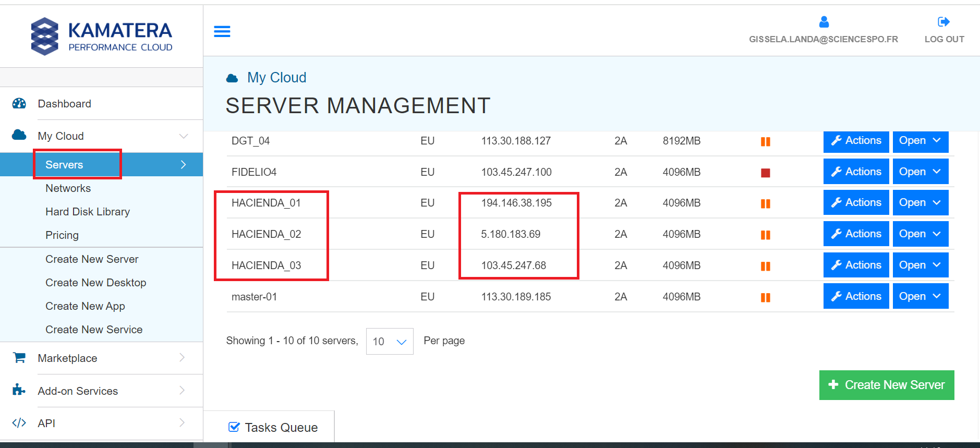Expand the Open dropdown for HACIENDA_01
The image size is (980, 448).
[x=921, y=202]
